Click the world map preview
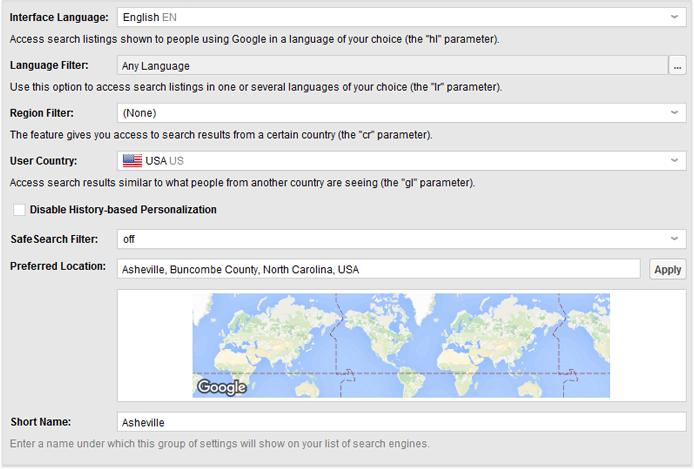 (x=401, y=345)
